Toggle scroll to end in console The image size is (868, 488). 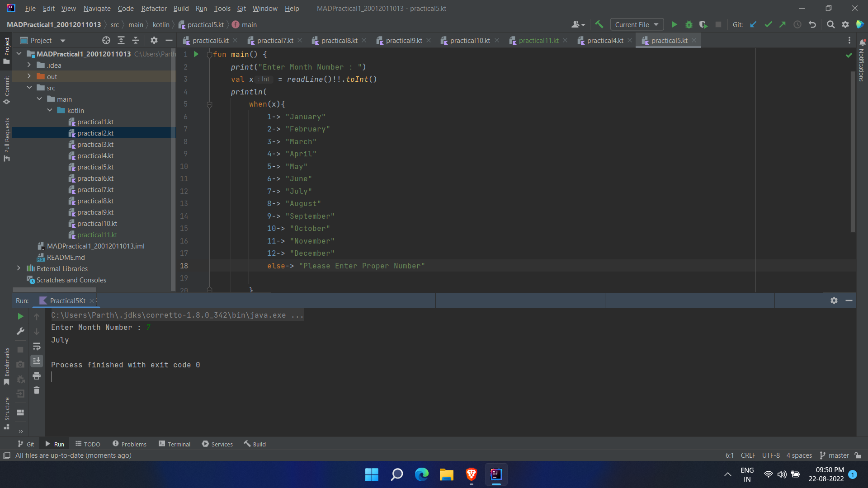point(37,361)
